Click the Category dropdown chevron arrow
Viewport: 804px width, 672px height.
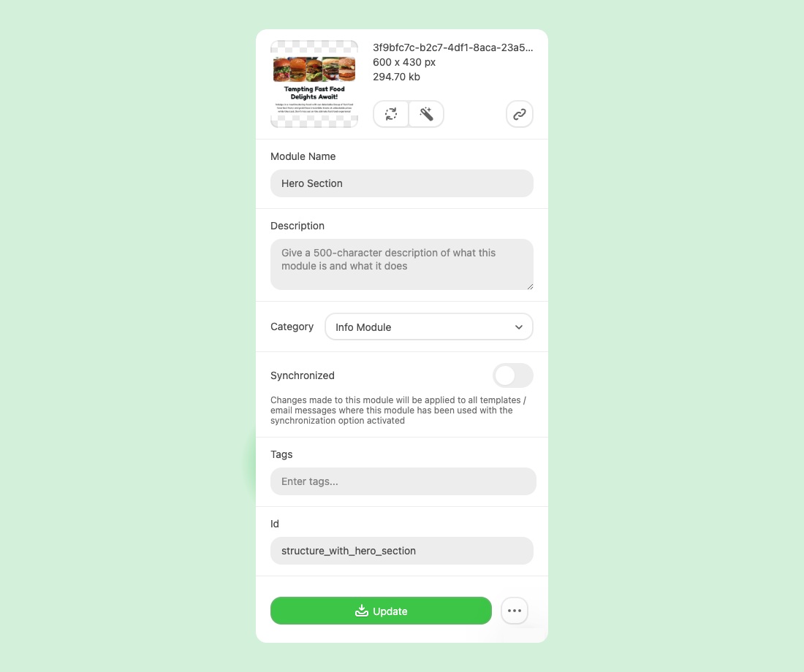[x=519, y=327]
